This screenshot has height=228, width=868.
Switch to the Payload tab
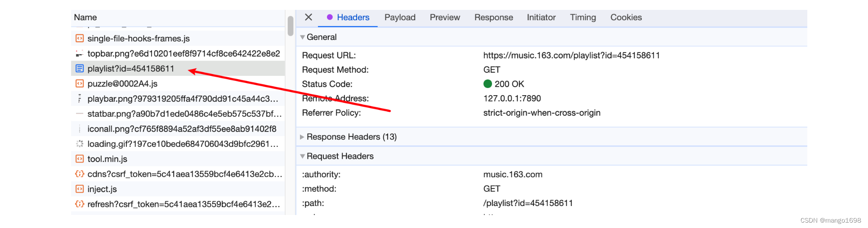(x=400, y=18)
